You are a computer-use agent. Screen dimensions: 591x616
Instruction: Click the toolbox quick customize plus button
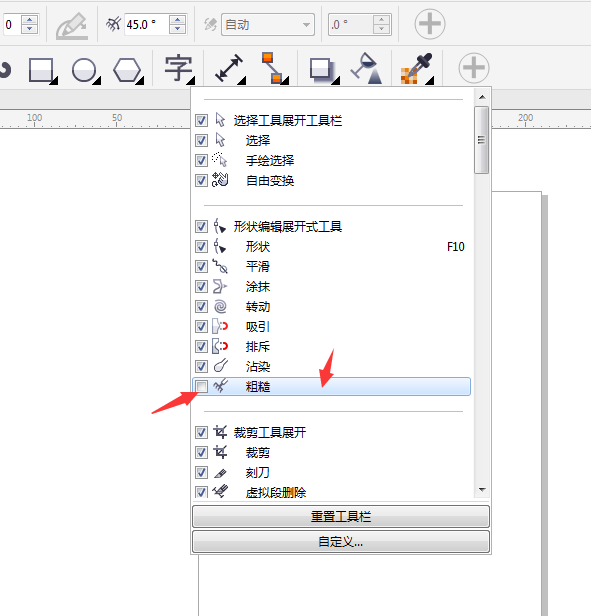pos(474,68)
